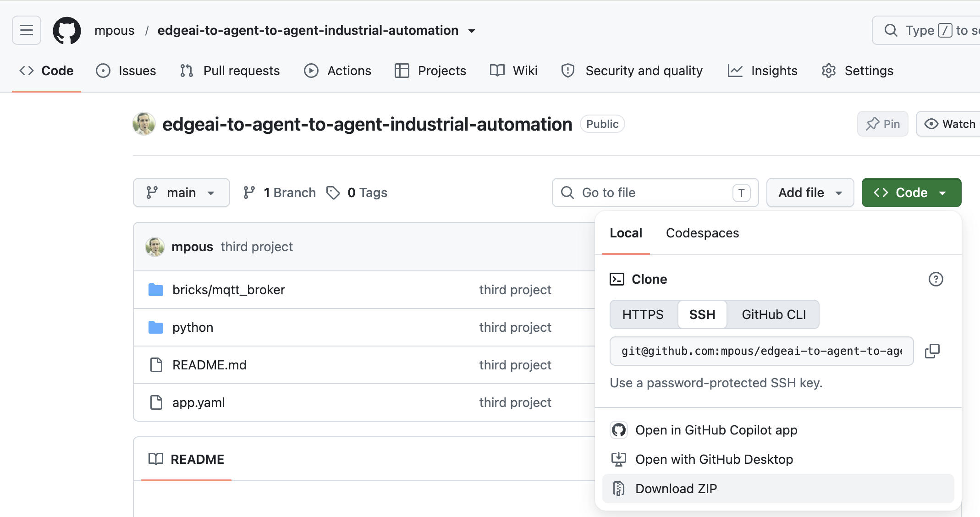Collapse the green Code dropdown button
Screen dimensions: 980x517
click(912, 192)
